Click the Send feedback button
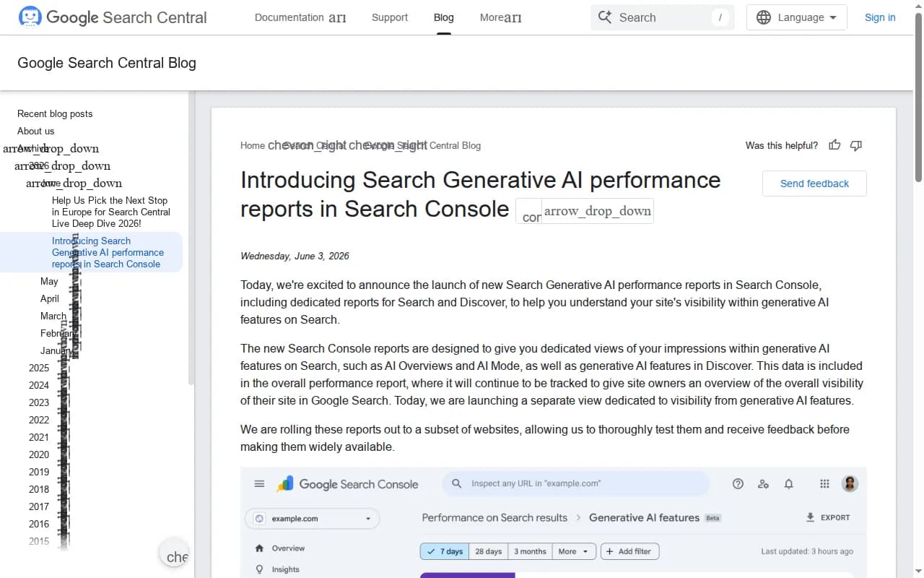Screen dimensions: 924x578 click(814, 184)
